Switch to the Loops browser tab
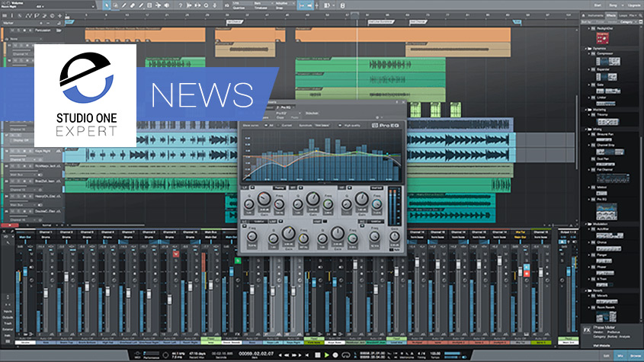The image size is (644, 362). click(x=623, y=15)
